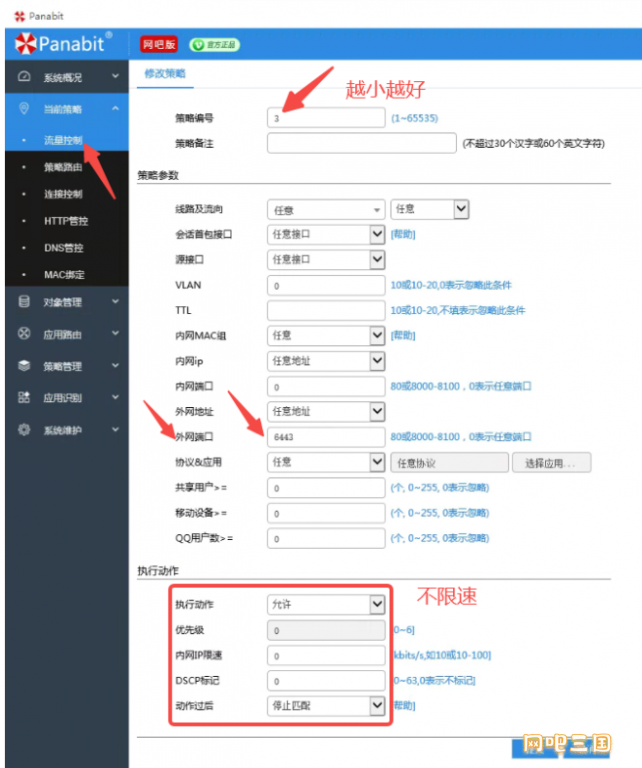Screen dimensions: 642x768
Task: Expand the 系统维护 menu chevron
Action: (115, 430)
